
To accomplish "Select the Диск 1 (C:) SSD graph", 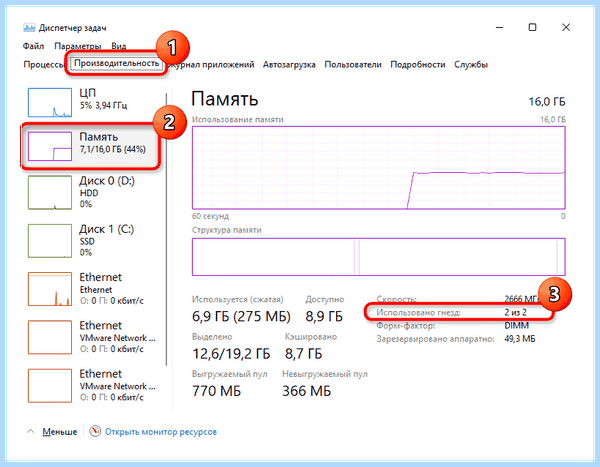I will coord(50,241).
